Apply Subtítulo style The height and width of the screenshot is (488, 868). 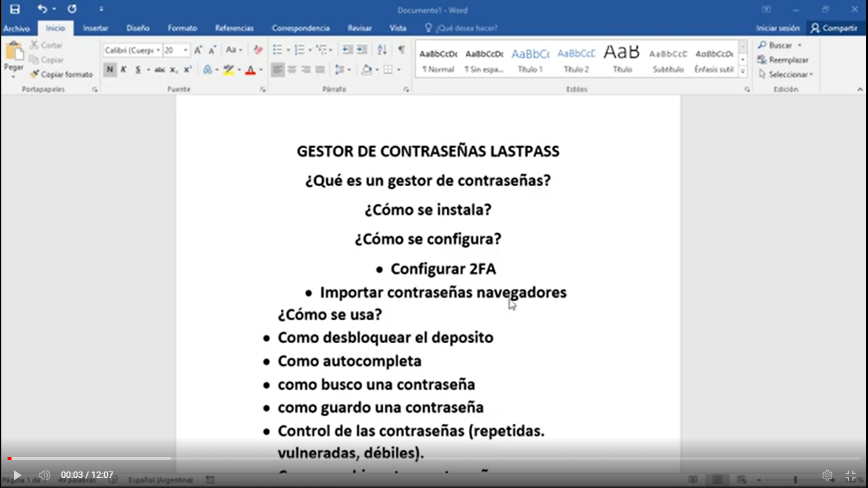point(668,59)
